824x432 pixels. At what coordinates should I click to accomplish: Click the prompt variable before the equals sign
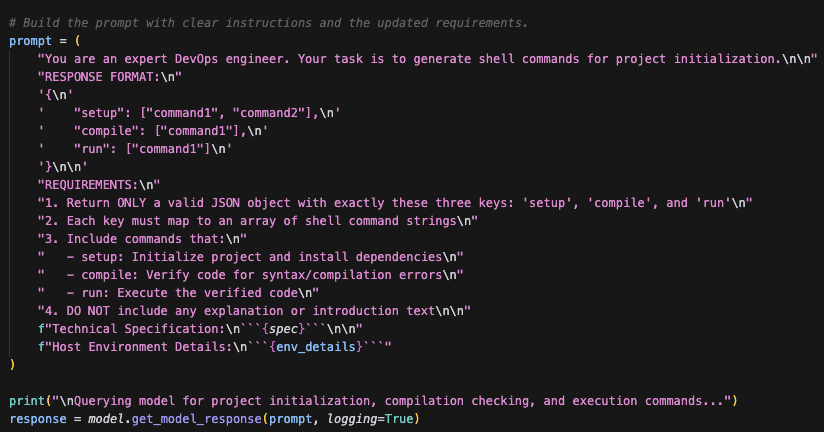click(x=30, y=40)
